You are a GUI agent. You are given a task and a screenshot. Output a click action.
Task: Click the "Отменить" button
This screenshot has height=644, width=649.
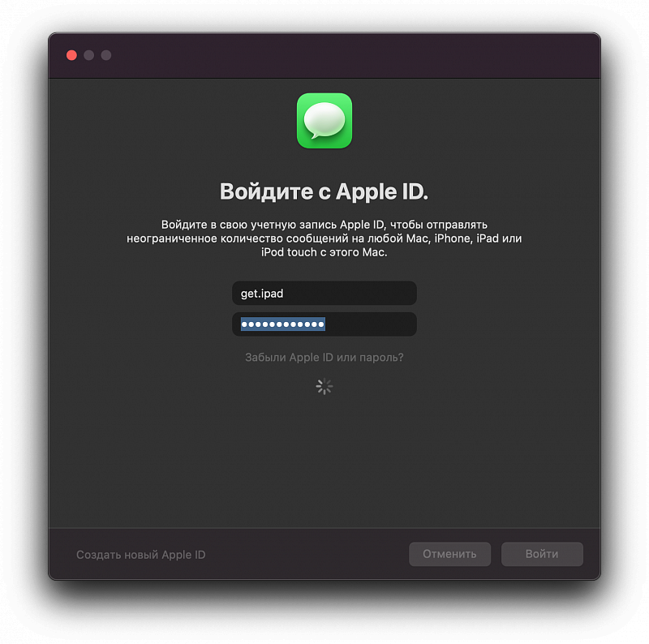(449, 554)
